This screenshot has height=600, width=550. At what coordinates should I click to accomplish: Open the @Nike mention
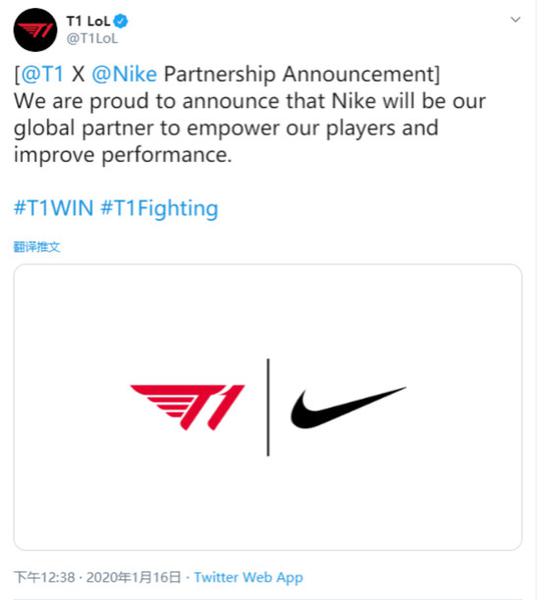[x=124, y=73]
